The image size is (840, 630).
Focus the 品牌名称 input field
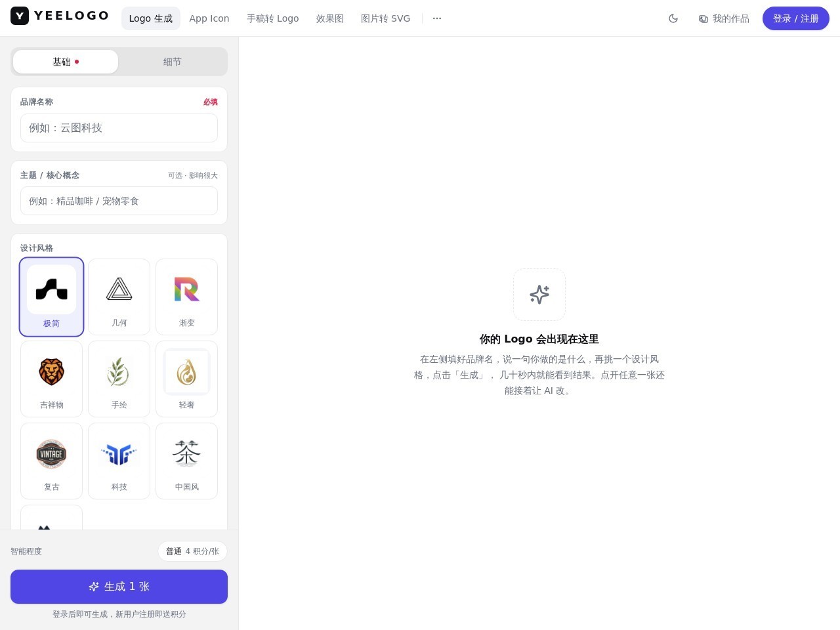click(x=119, y=128)
